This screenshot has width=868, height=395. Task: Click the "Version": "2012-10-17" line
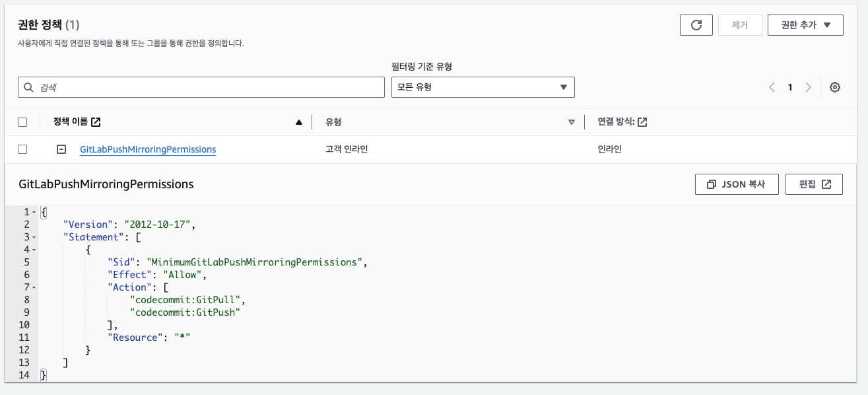pos(130,225)
